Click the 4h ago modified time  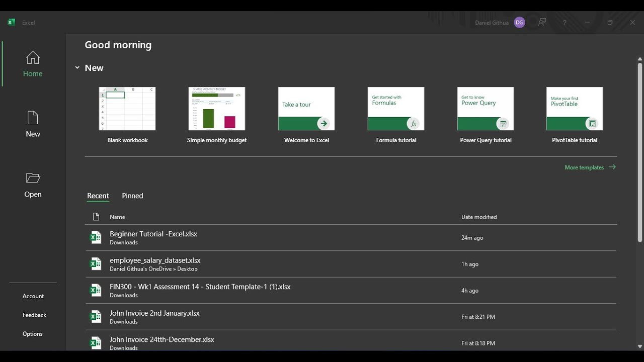(x=470, y=291)
